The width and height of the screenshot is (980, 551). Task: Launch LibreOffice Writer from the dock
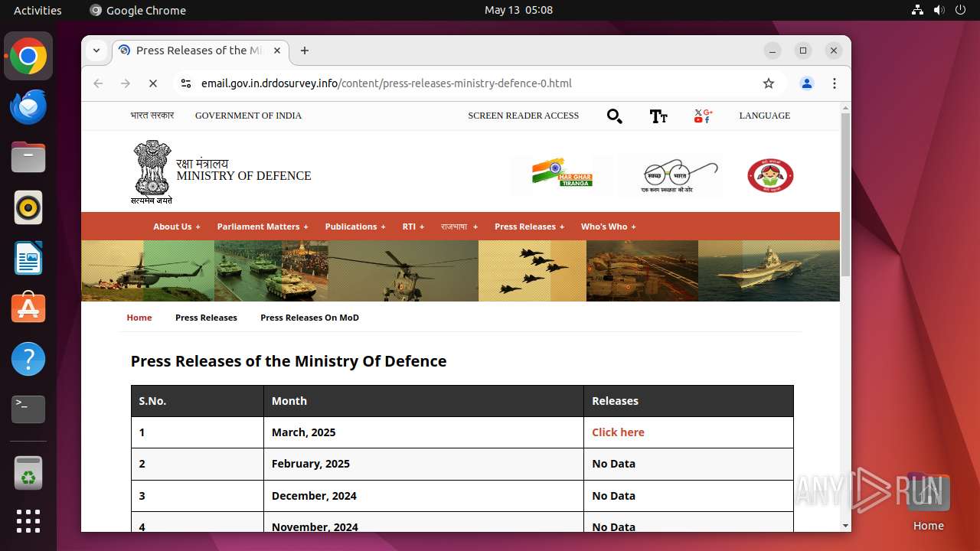pos(28,258)
